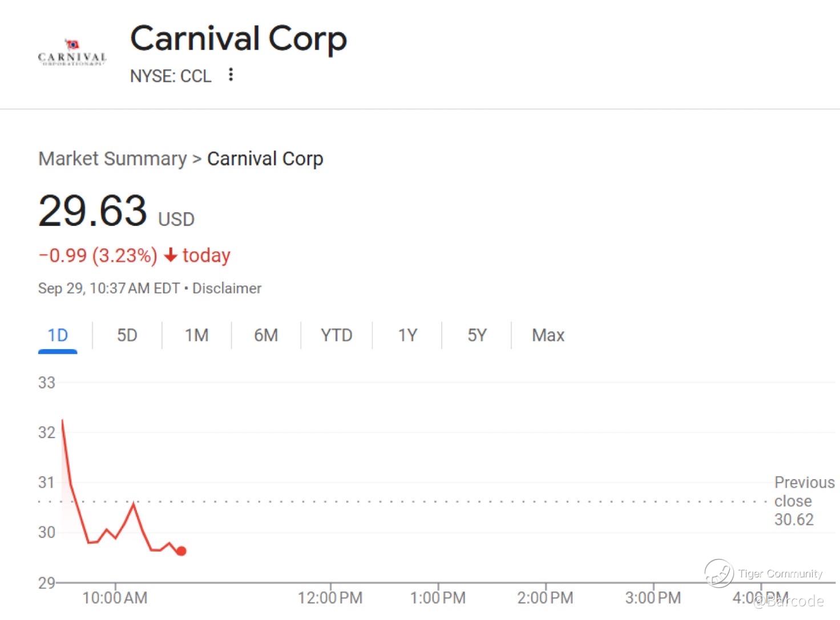Click the Carnival Corp title heading
840x620 pixels.
[x=239, y=39]
